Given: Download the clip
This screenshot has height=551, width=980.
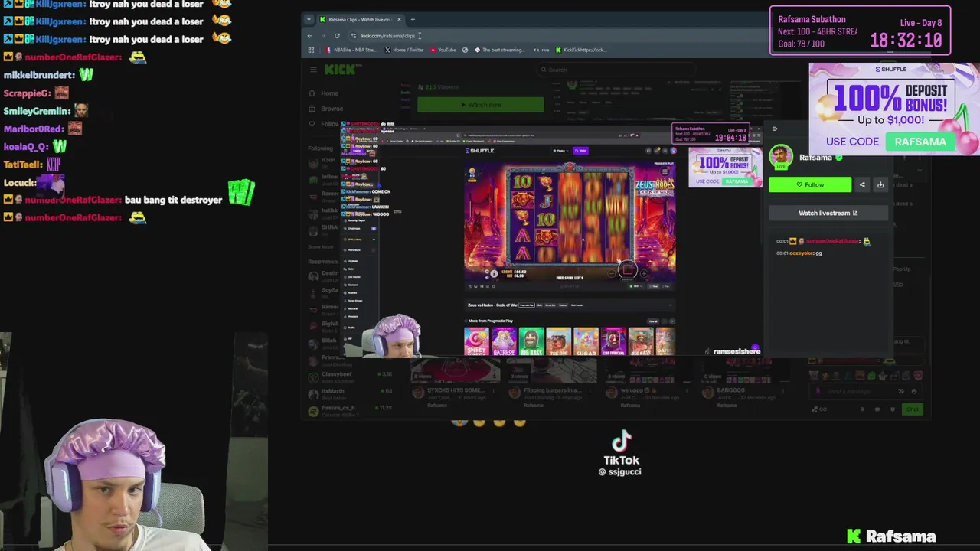Looking at the screenshot, I should point(880,184).
